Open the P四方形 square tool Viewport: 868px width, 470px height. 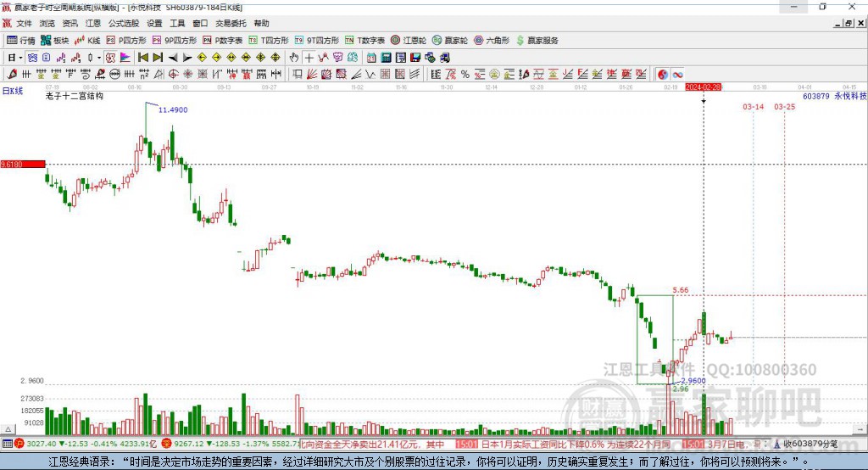click(x=125, y=41)
